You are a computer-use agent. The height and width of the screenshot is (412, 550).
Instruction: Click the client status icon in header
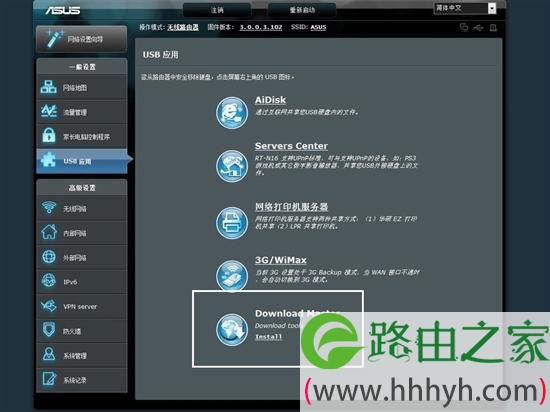(x=464, y=27)
